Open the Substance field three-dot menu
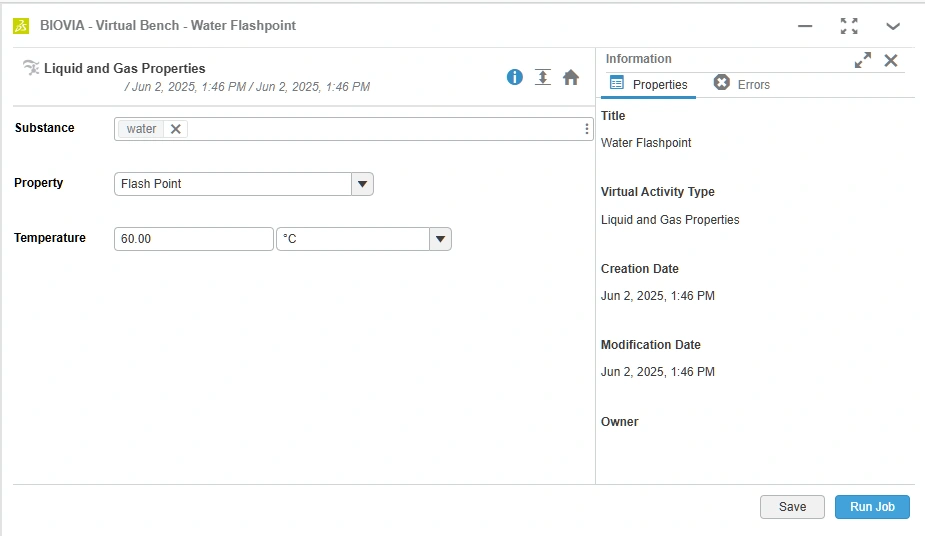Viewport: 925px width, 536px height. pyautogui.click(x=586, y=129)
